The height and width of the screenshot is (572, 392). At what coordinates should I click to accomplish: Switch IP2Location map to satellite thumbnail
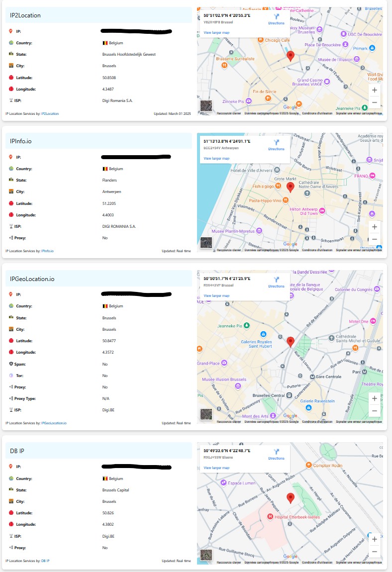(206, 106)
